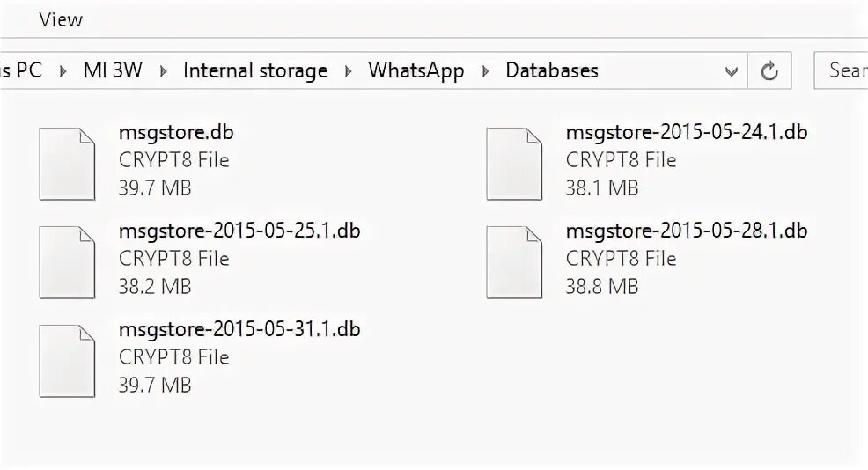Viewport: 868px width, 470px height.
Task: Click the Databases breadcrumb segment
Action: (552, 70)
